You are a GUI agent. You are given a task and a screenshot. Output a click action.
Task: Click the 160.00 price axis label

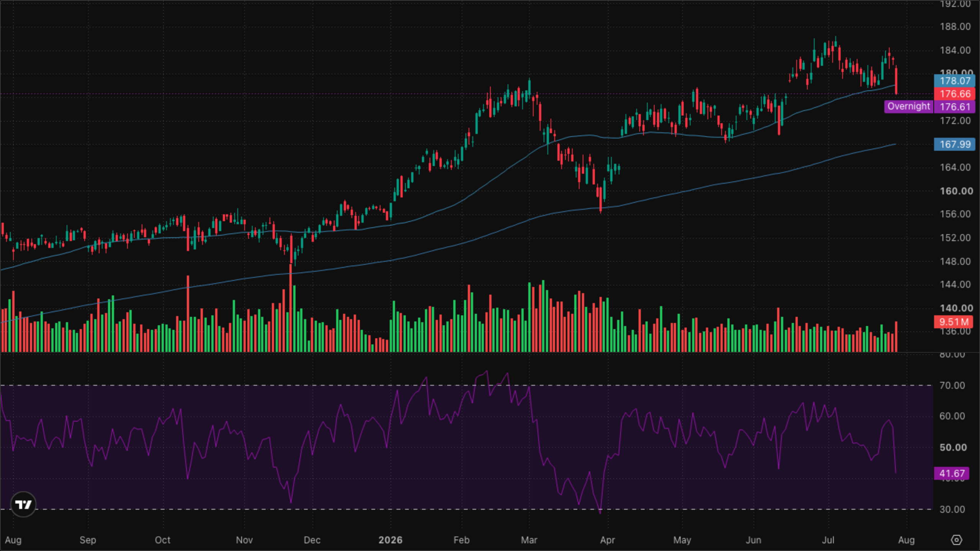coord(956,191)
